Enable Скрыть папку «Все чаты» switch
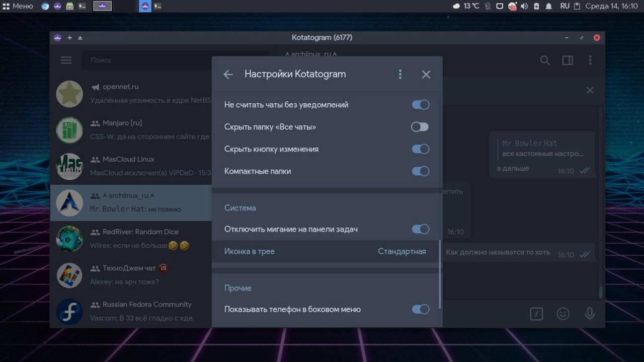 420,127
